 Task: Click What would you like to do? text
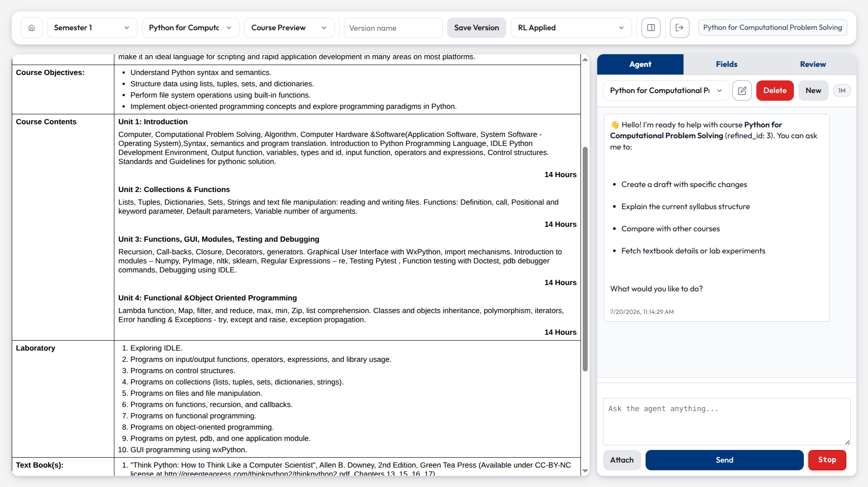[656, 289]
